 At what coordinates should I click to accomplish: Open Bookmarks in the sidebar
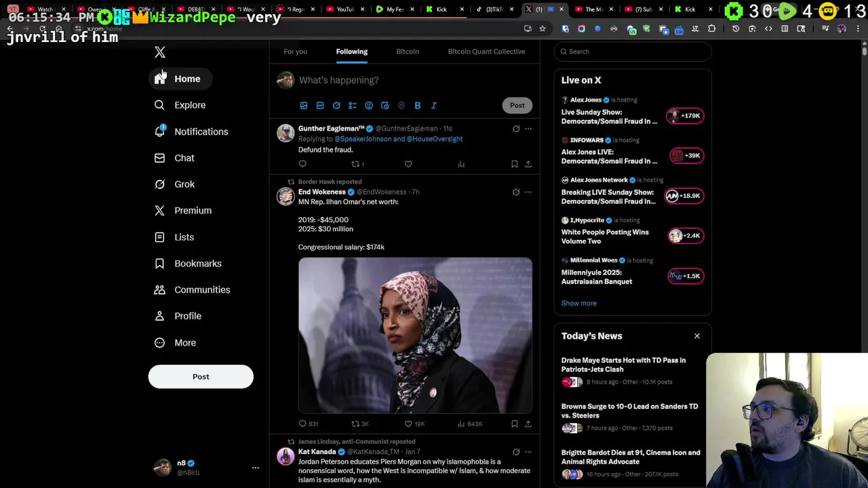coord(188,264)
